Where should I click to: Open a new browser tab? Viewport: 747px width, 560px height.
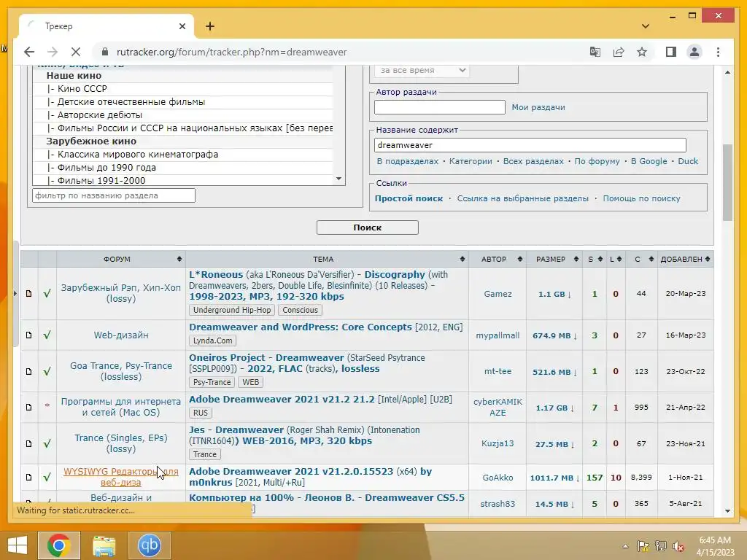[210, 26]
